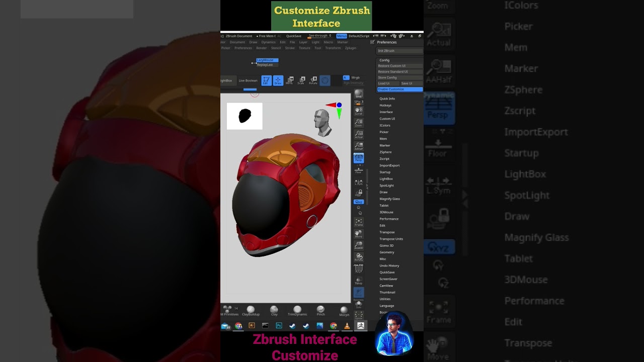Click the Rotate icon in top shelf
This screenshot has height=362, width=644.
(x=313, y=80)
